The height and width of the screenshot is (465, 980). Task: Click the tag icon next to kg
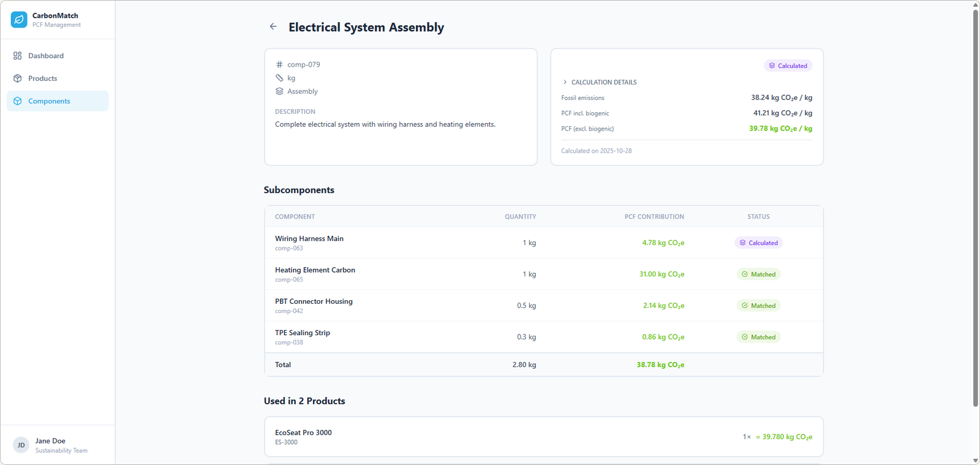[279, 78]
